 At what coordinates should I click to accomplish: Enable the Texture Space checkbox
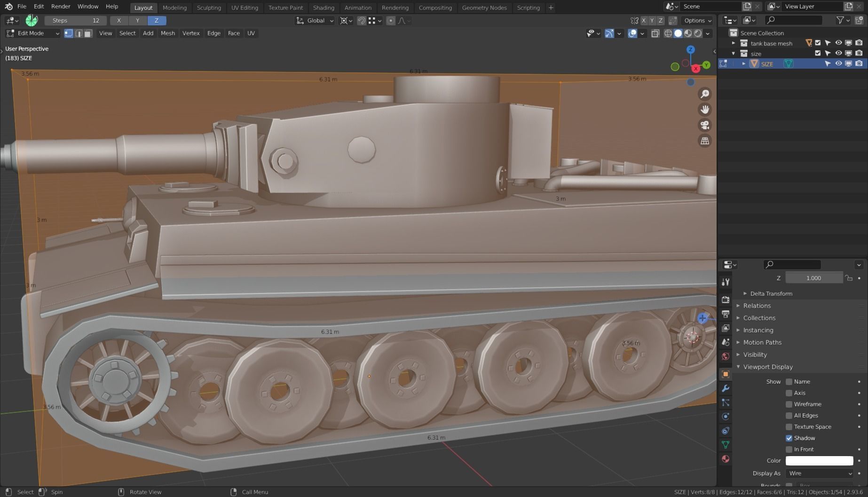pos(789,427)
